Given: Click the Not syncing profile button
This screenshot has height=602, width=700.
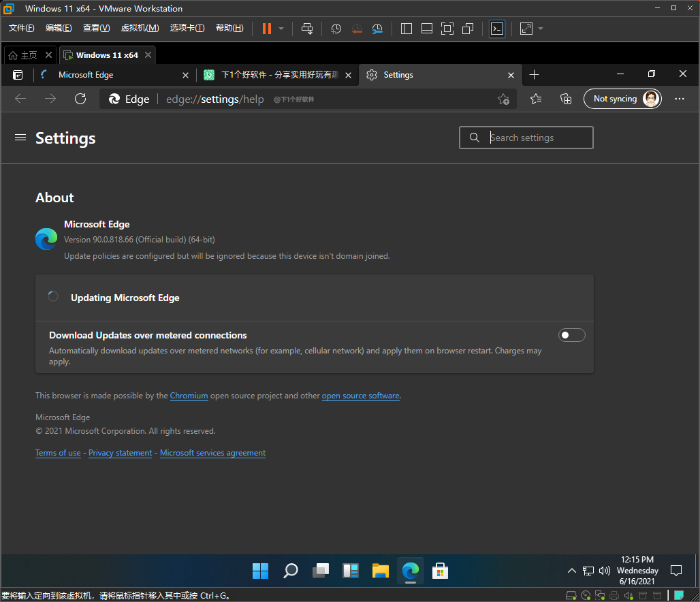Looking at the screenshot, I should point(622,99).
